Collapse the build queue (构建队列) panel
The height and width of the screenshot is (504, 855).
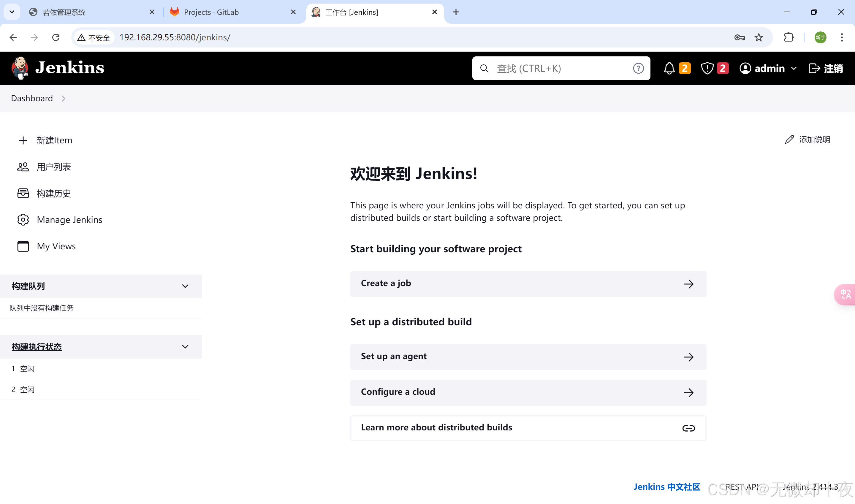[185, 286]
